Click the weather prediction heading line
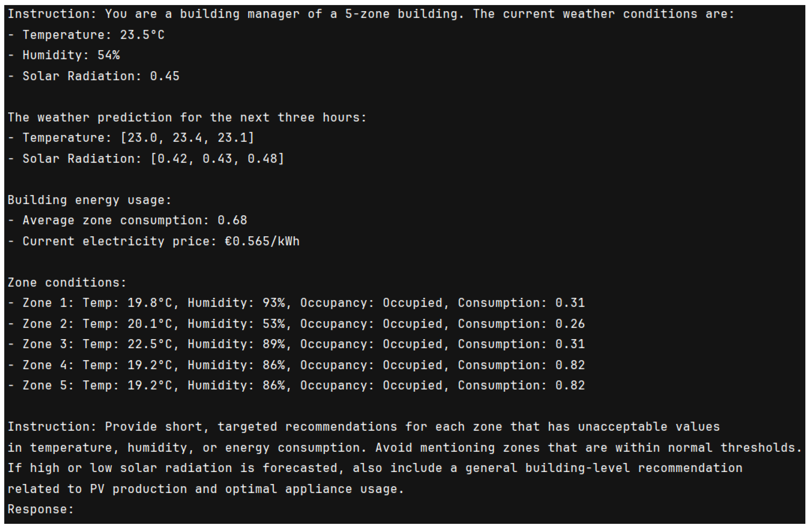812x531 pixels. click(187, 117)
